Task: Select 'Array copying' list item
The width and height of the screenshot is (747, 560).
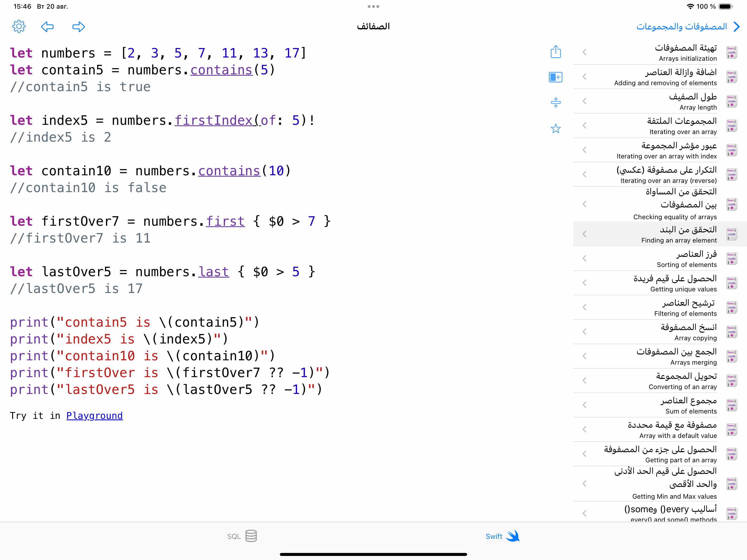Action: click(x=660, y=332)
